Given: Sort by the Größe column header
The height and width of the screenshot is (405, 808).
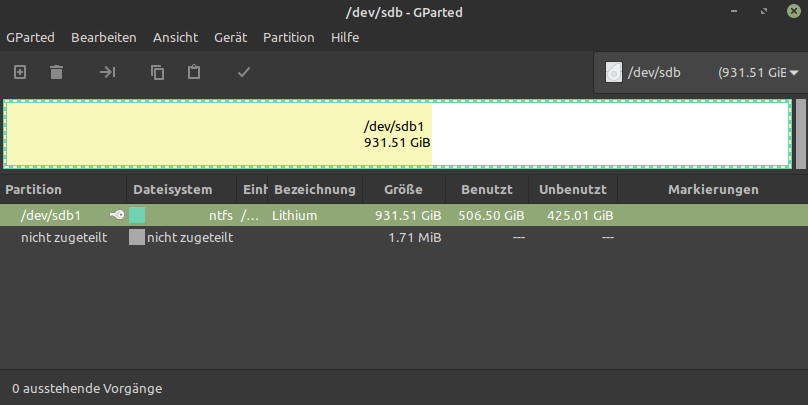Looking at the screenshot, I should 404,189.
